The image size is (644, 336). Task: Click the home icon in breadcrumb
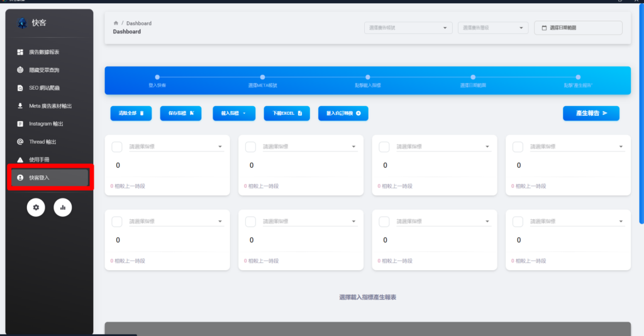click(x=116, y=23)
